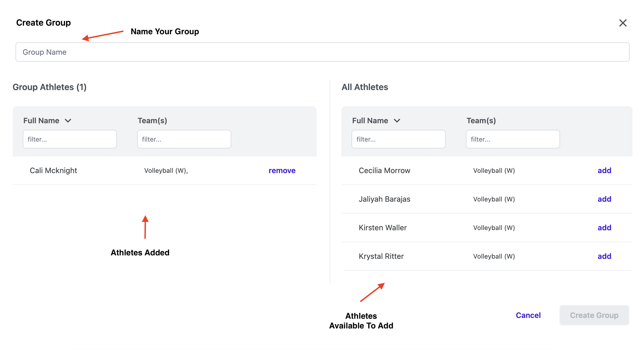The image size is (644, 350).
Task: Focus Group Athletes Full Name filter box
Action: pyautogui.click(x=70, y=139)
